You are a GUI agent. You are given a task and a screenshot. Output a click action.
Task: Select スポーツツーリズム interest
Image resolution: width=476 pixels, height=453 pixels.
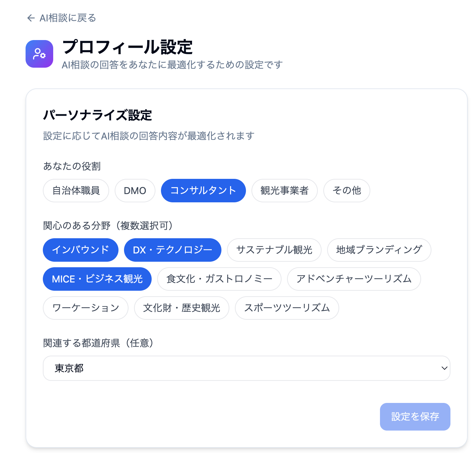point(287,308)
